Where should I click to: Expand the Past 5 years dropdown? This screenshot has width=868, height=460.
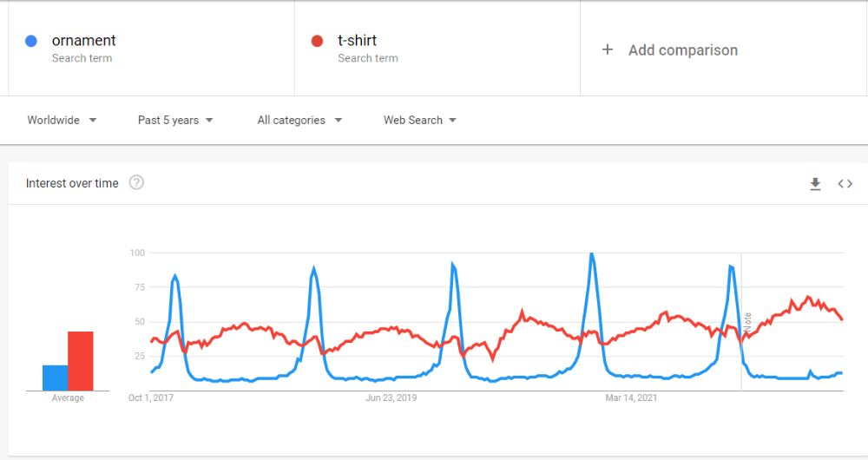point(175,120)
